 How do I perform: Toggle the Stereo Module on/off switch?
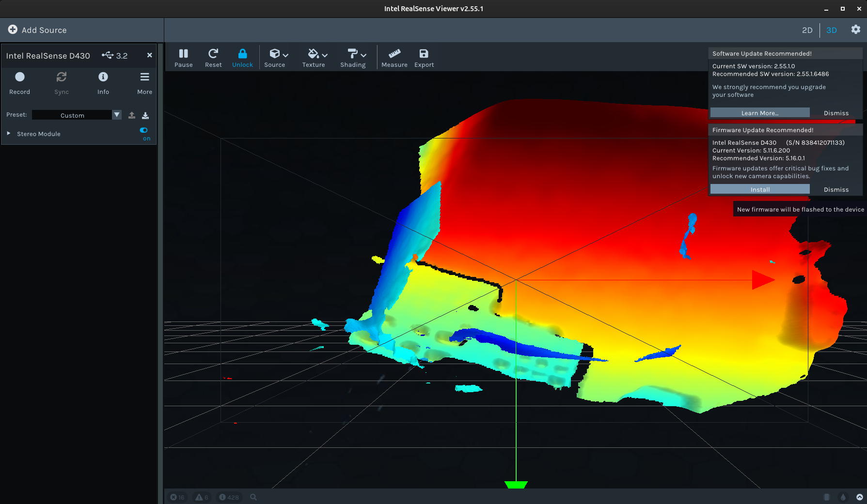143,130
